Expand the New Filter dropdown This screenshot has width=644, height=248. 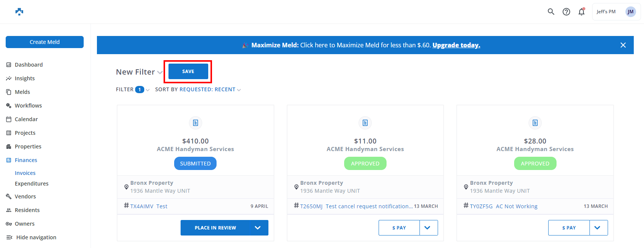click(x=160, y=72)
